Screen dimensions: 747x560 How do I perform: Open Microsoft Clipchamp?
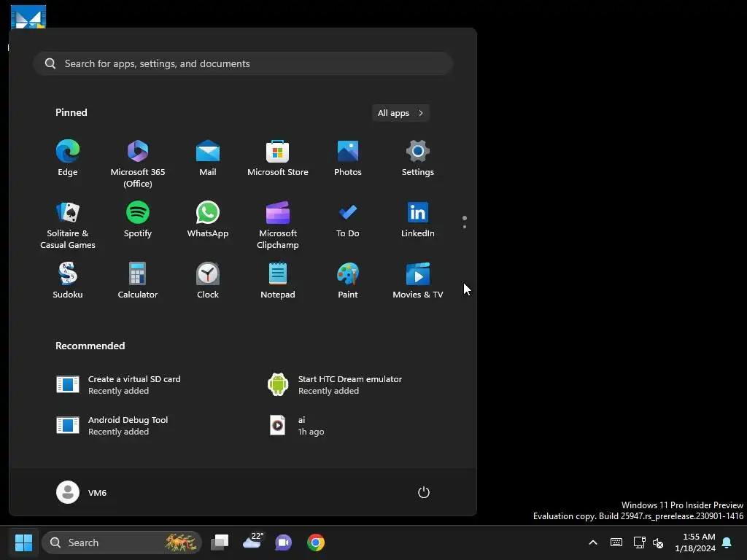(x=278, y=226)
